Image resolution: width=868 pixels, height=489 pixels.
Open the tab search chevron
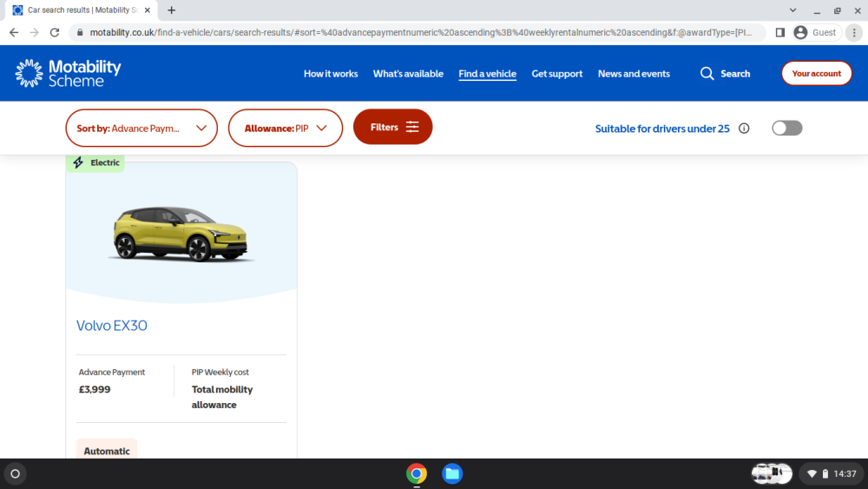pos(792,10)
